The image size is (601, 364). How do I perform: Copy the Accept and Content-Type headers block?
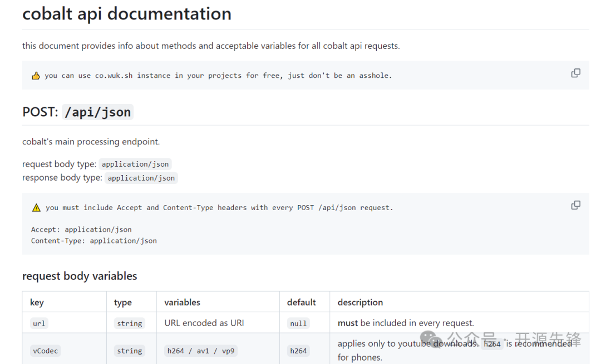click(575, 205)
